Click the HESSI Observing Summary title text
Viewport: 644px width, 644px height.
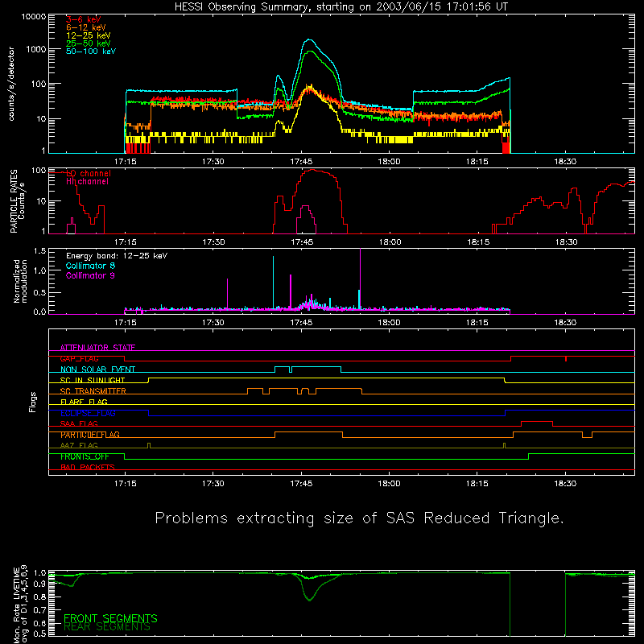341,6
